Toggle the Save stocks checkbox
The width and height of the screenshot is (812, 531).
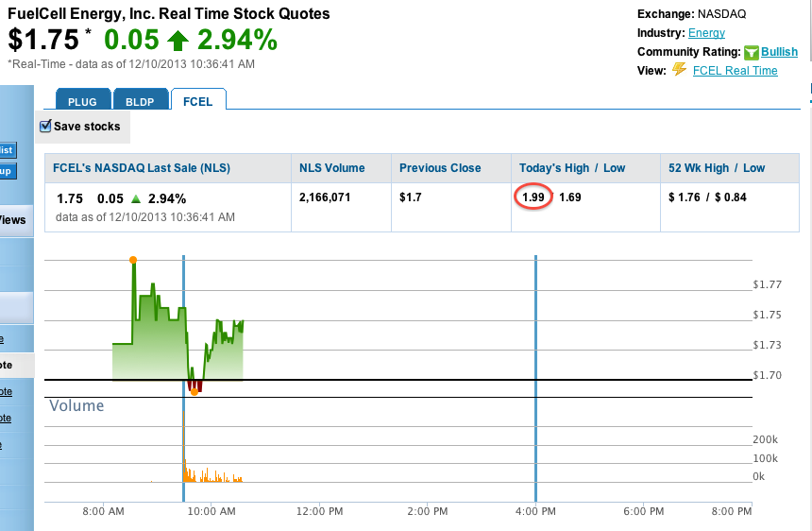point(45,126)
